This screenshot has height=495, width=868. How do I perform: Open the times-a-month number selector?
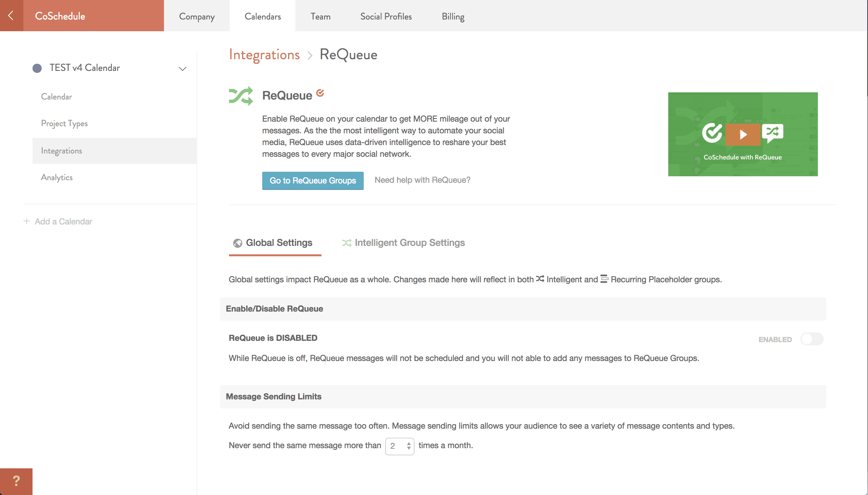[x=400, y=446]
